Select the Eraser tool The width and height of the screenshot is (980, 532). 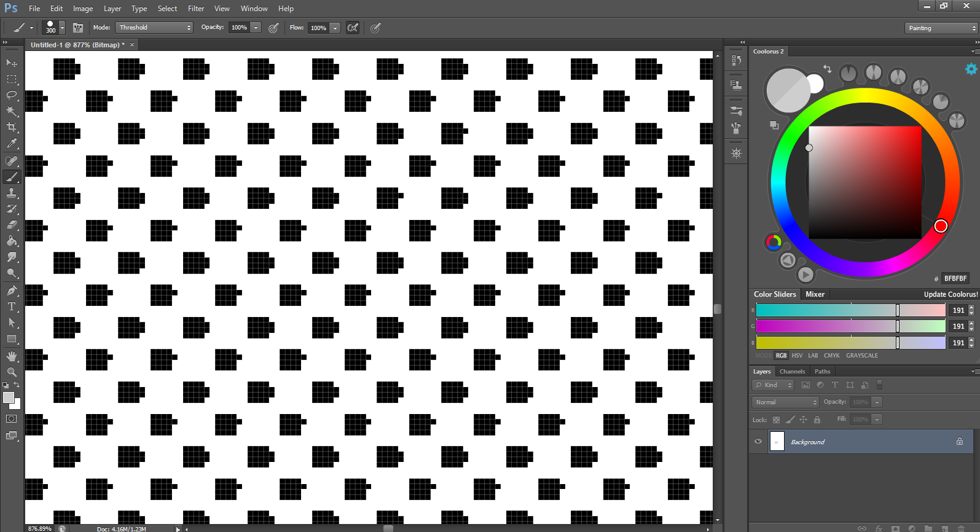[x=12, y=225]
